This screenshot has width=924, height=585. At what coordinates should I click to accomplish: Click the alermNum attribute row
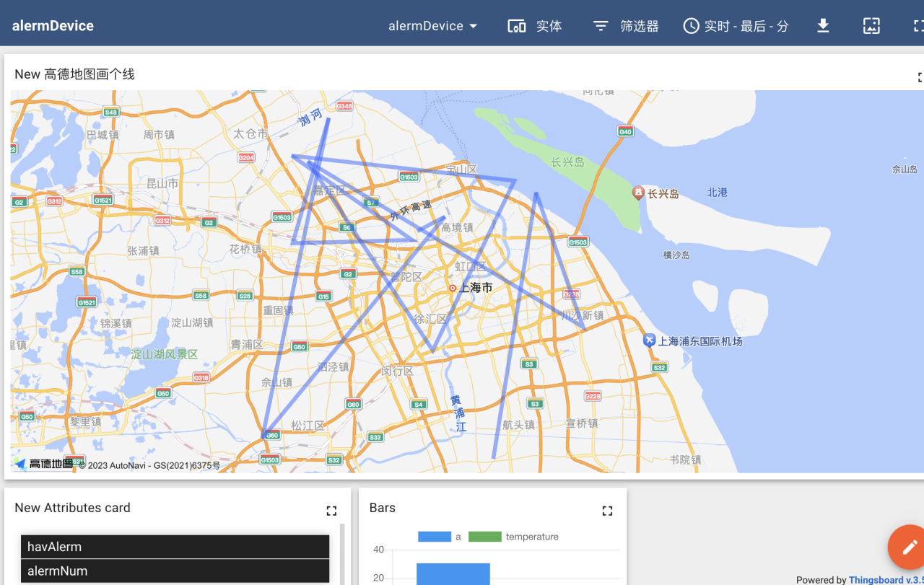(x=175, y=571)
